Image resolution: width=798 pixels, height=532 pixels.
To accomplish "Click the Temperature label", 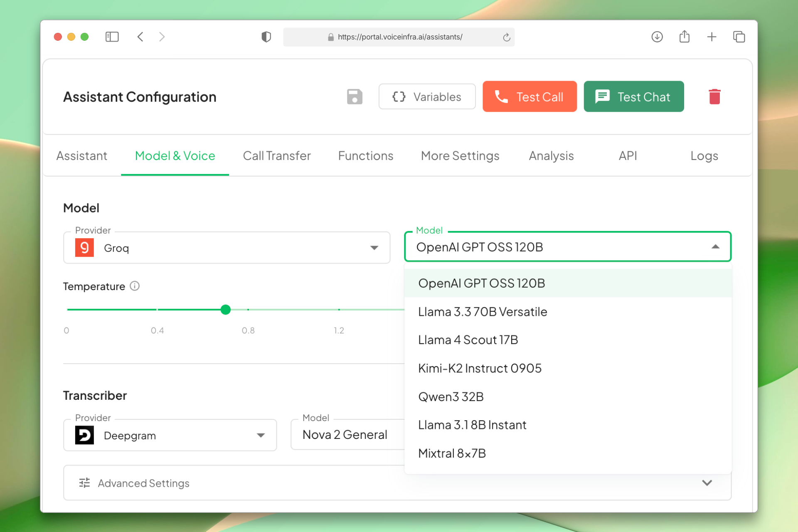I will 94,286.
